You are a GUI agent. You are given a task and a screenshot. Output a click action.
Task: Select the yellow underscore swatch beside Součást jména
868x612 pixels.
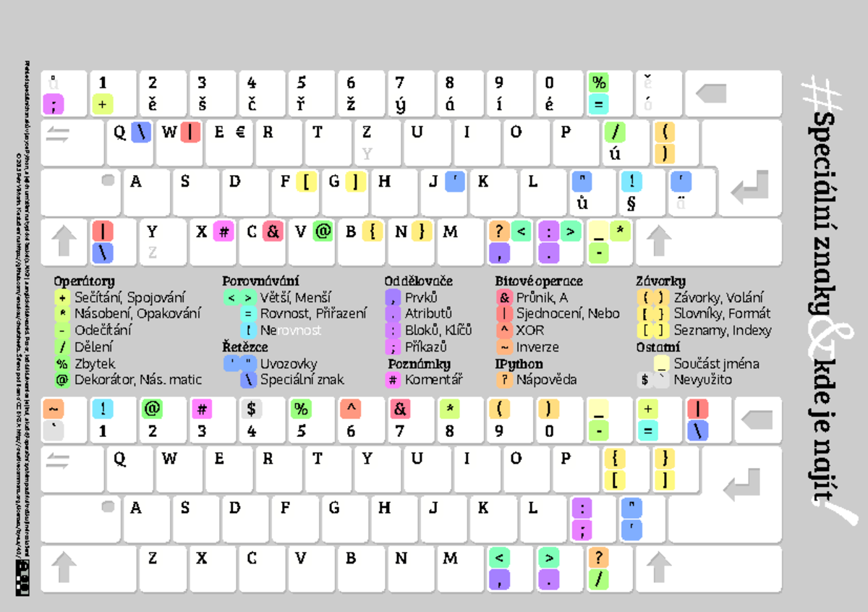tap(661, 363)
